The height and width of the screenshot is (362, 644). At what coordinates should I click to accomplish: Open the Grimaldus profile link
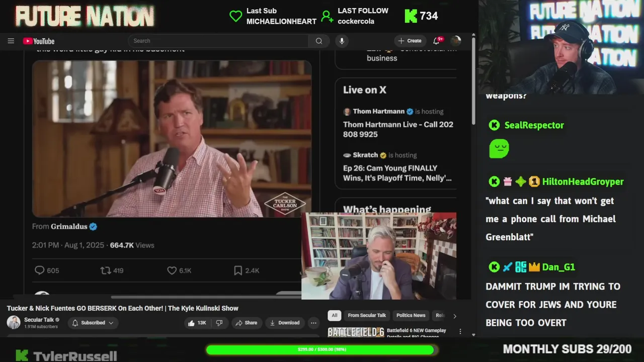69,227
